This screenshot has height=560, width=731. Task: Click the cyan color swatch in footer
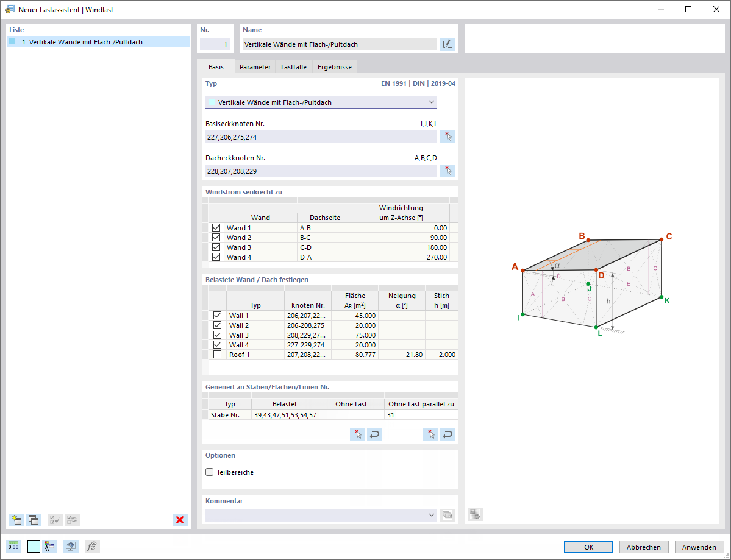(x=34, y=547)
